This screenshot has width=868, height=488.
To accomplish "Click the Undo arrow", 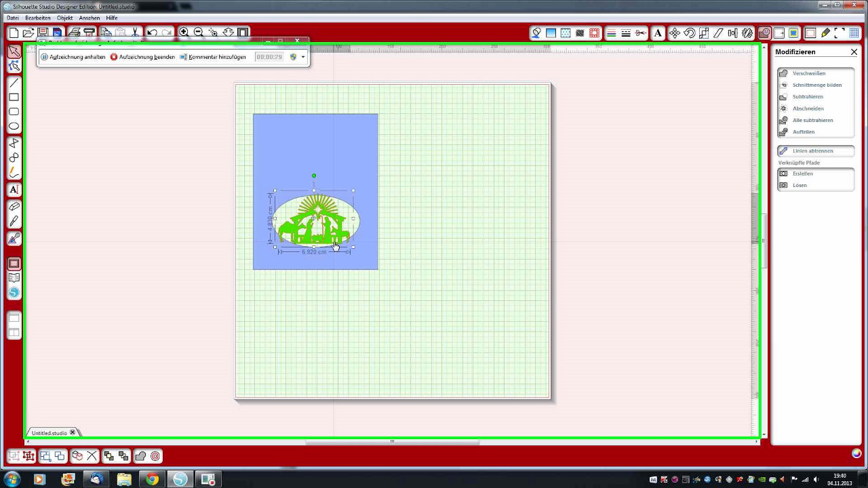I will point(152,33).
